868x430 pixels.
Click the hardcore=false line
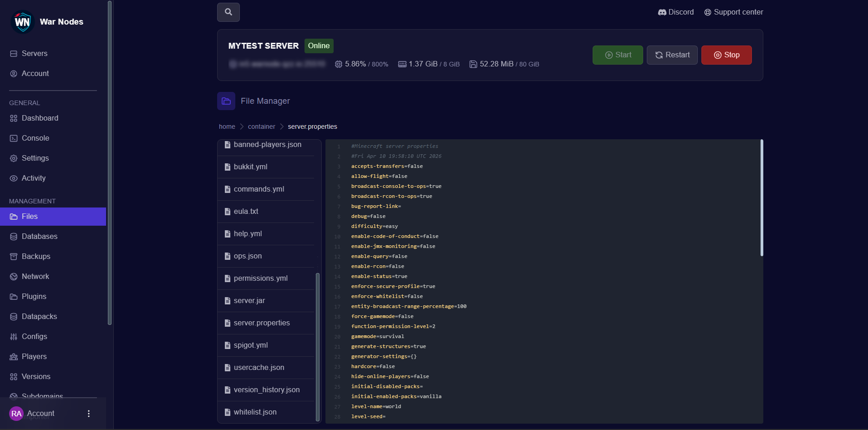coord(373,367)
